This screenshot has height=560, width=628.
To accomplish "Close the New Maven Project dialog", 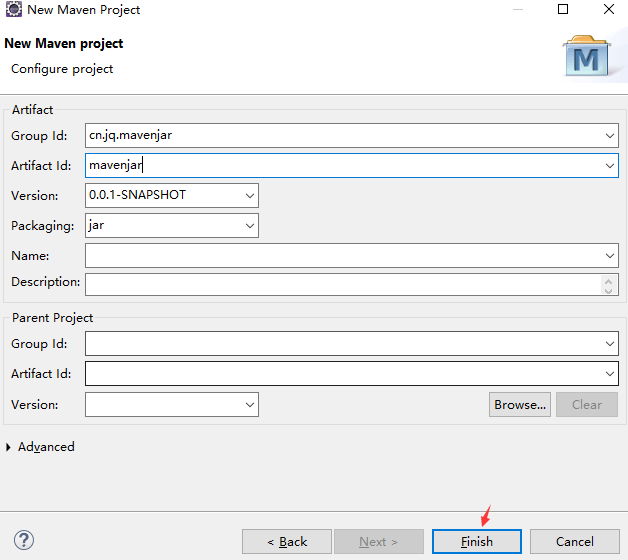I will (x=609, y=9).
